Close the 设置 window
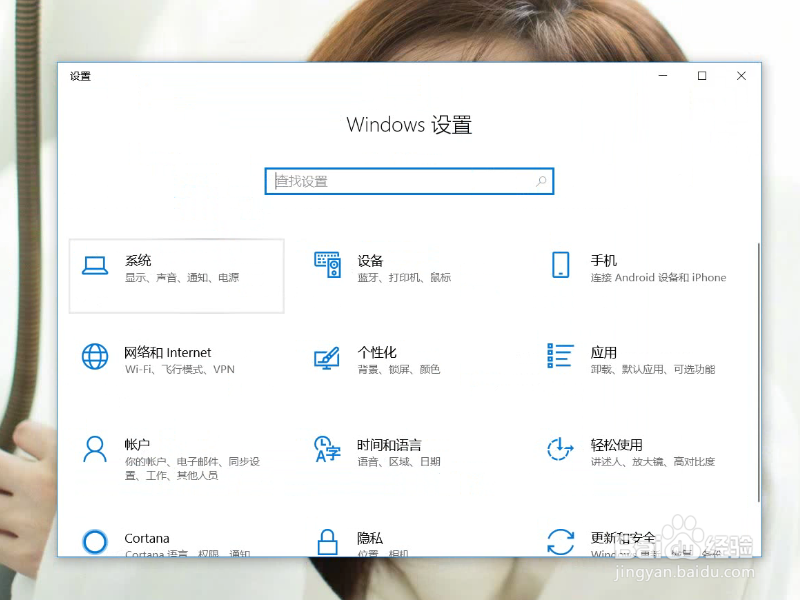The height and width of the screenshot is (600, 800). click(741, 76)
